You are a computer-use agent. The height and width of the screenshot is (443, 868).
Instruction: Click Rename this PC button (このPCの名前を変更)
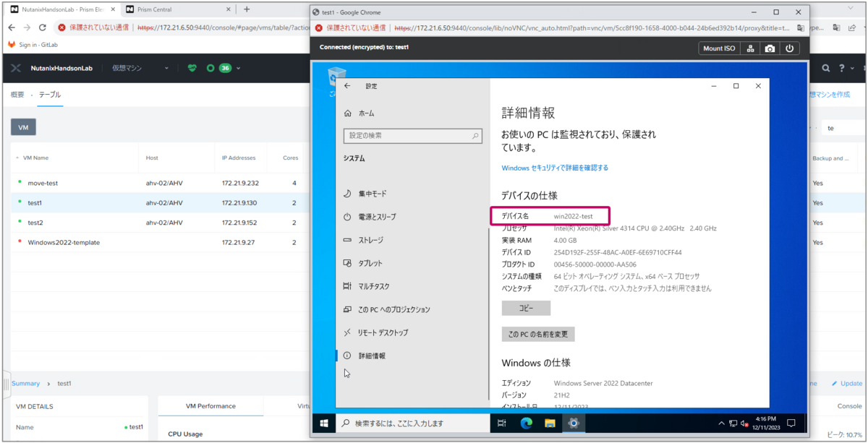[x=538, y=335]
